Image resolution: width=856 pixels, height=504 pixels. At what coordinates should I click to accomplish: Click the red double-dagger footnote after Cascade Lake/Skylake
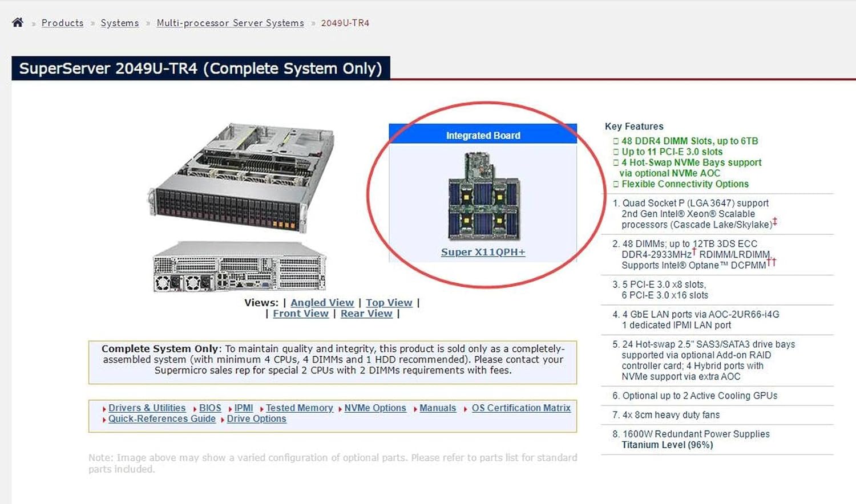click(x=774, y=221)
